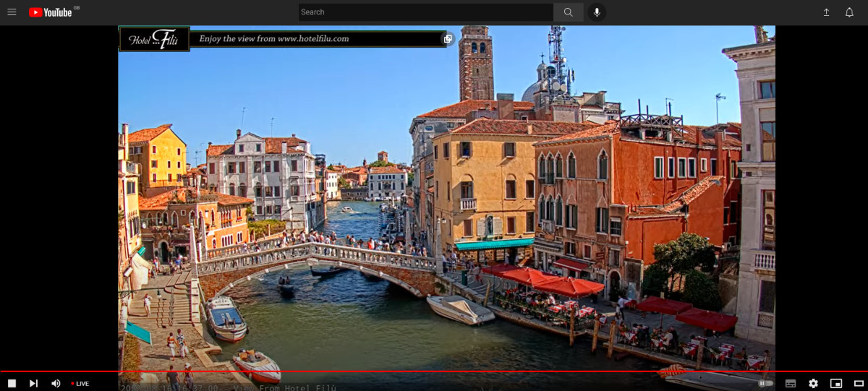Open player settings gear
Image resolution: width=868 pixels, height=391 pixels.
(x=813, y=383)
